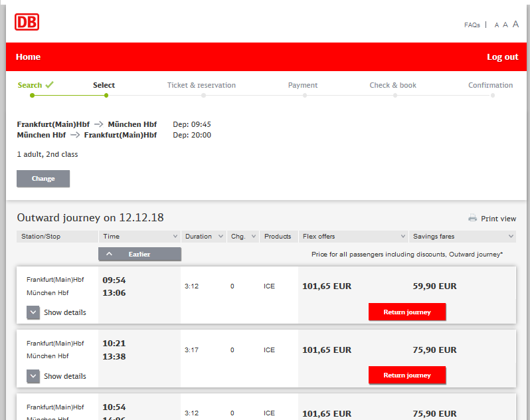Screen dimensions: 530x420
Task: Click the outward route's arrow icon
Action: tap(98, 124)
